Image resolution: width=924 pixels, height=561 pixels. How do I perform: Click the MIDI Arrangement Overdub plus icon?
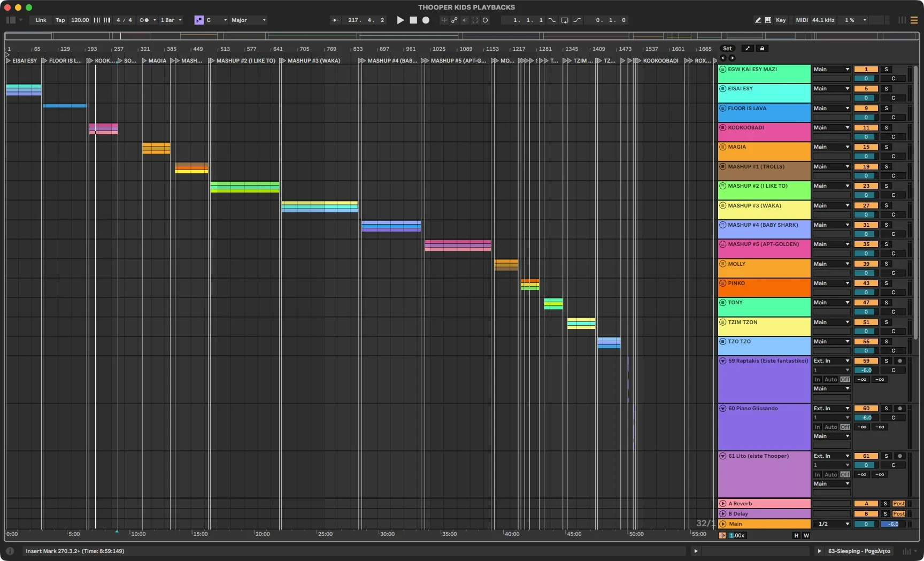(x=443, y=20)
